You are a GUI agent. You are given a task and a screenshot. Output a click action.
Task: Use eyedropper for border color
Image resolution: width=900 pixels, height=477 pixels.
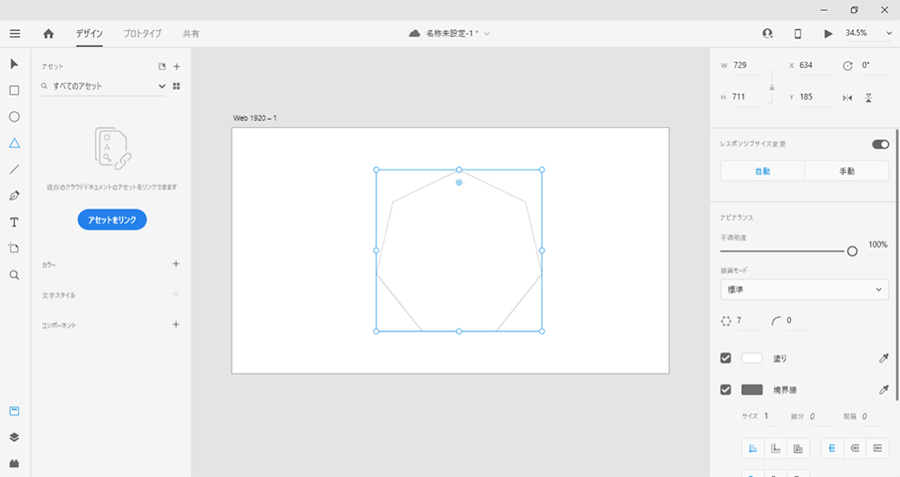point(883,390)
